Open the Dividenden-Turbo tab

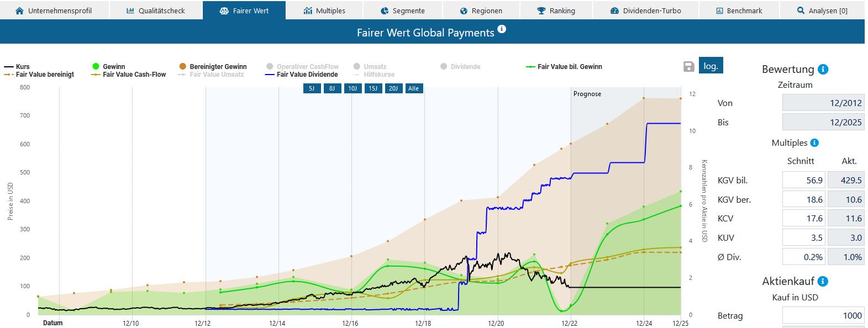645,10
